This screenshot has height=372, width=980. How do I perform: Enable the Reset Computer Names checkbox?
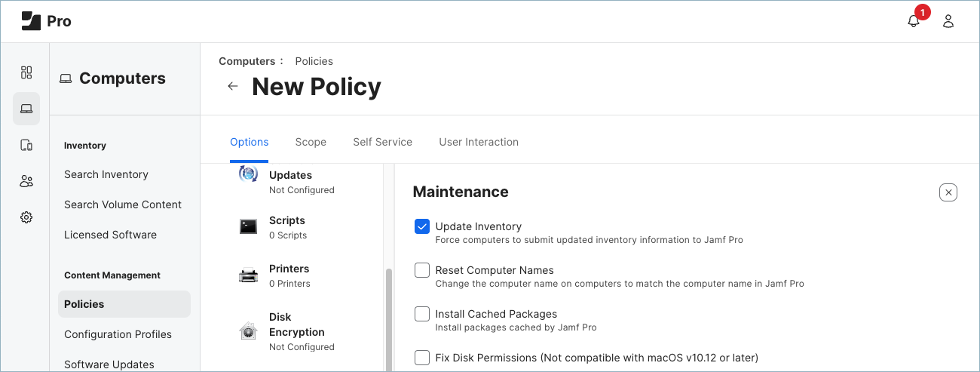(x=422, y=270)
